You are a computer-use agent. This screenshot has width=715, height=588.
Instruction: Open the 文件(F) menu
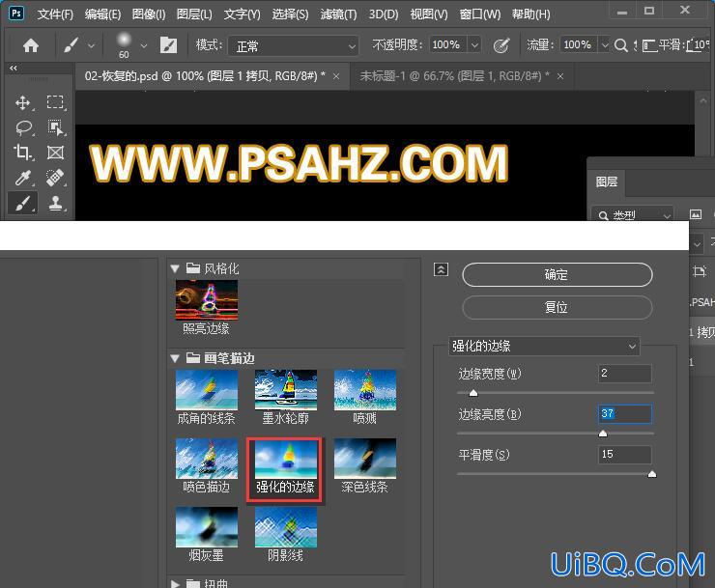56,14
